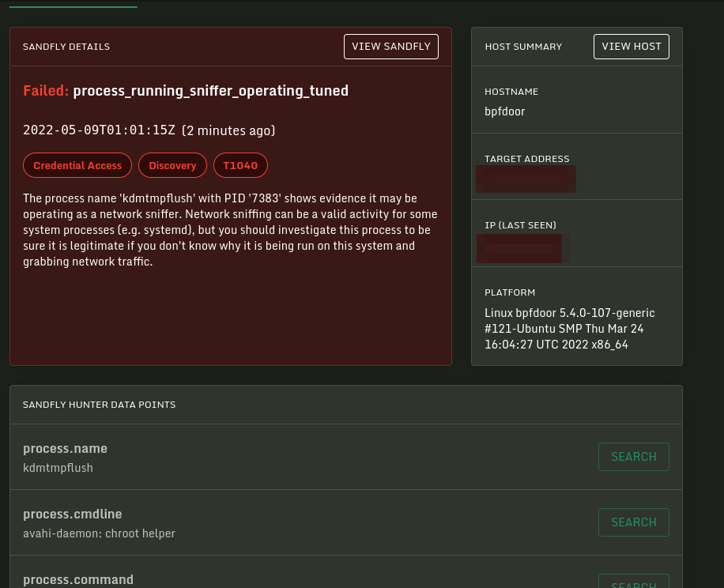The height and width of the screenshot is (588, 724).
Task: Click the process.command label
Action: click(78, 579)
